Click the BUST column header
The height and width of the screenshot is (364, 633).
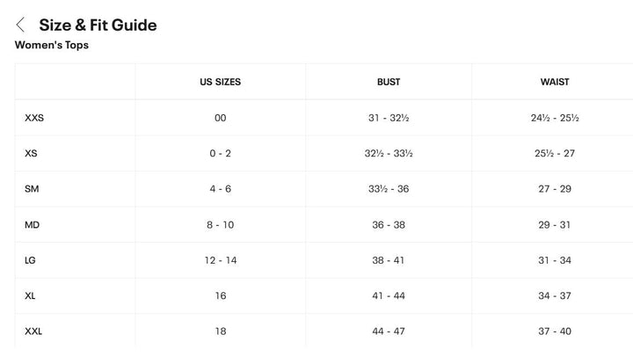(389, 82)
